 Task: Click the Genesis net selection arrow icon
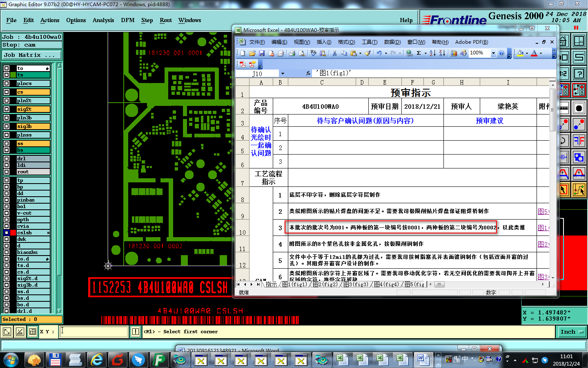point(579,190)
